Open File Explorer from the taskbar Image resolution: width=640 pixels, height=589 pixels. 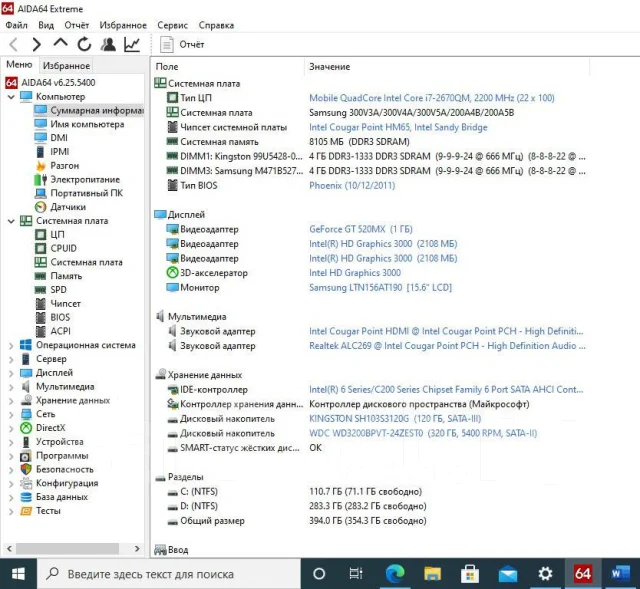432,574
